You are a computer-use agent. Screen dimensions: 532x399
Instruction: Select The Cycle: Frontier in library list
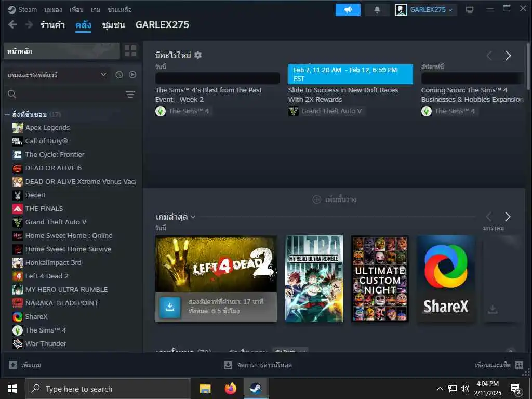[55, 155]
